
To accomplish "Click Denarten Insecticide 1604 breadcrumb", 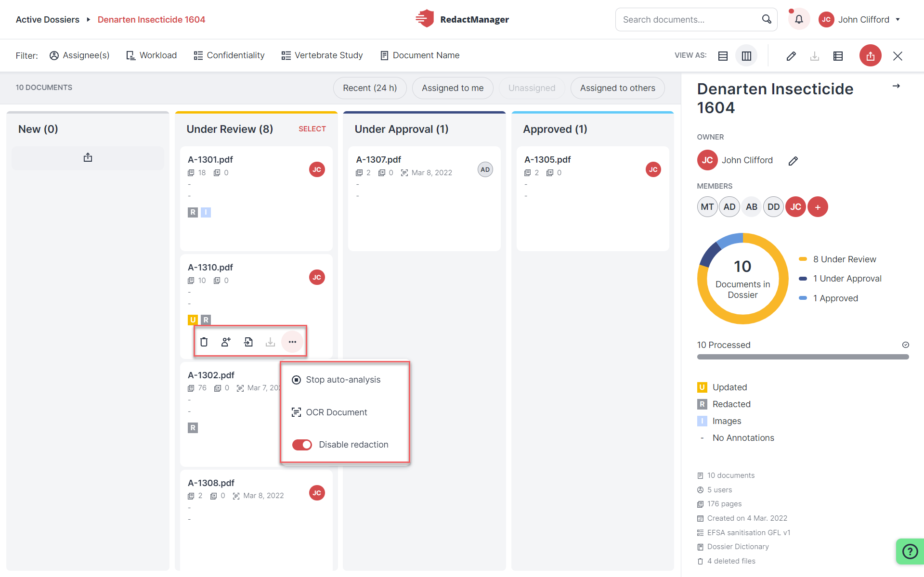I will click(x=151, y=20).
